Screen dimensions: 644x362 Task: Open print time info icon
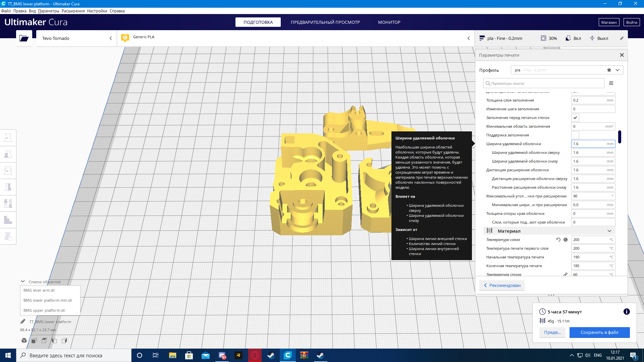click(626, 312)
